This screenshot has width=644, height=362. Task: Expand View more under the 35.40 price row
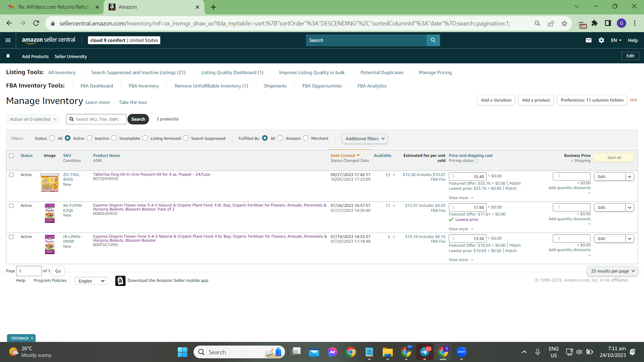tap(461, 198)
